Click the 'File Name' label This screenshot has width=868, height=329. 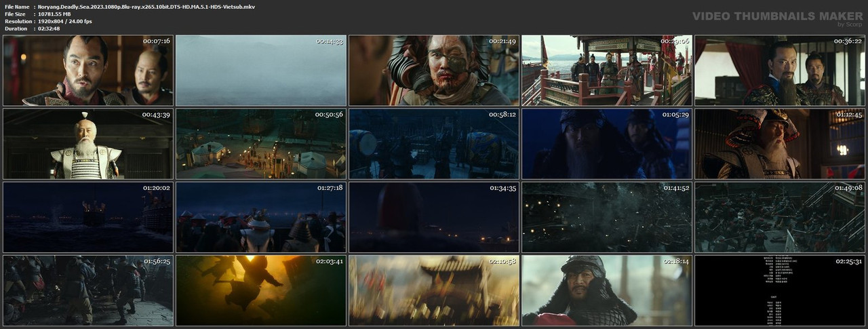pyautogui.click(x=16, y=6)
